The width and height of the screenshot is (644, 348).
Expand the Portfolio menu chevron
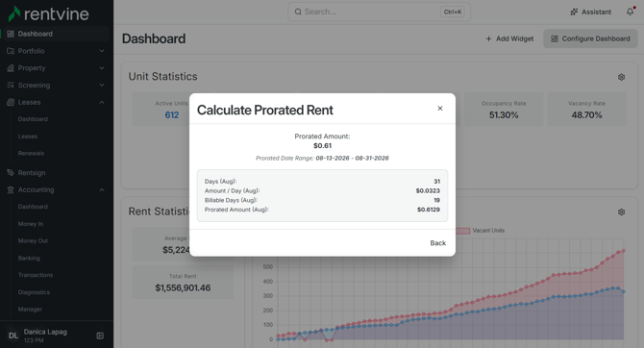click(102, 51)
